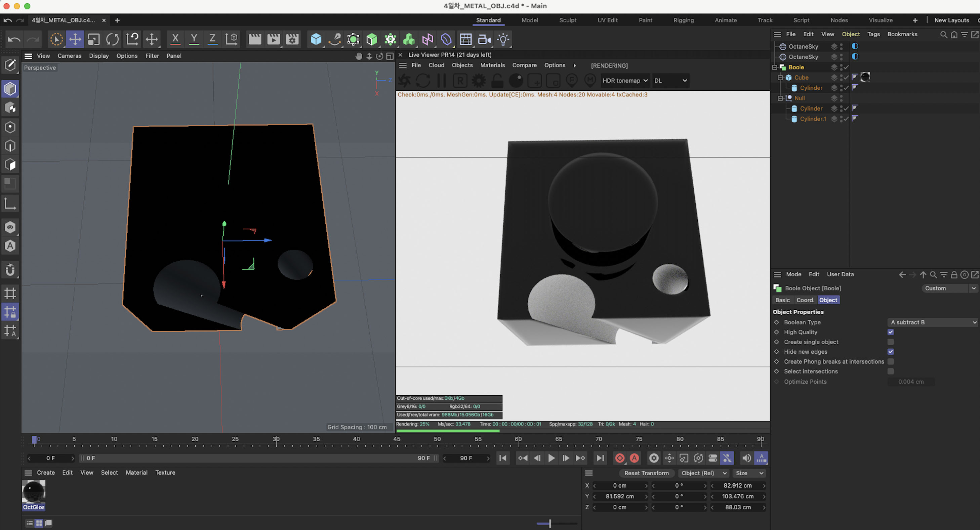Toggle Z axis lock
The width and height of the screenshot is (980, 530).
point(212,39)
